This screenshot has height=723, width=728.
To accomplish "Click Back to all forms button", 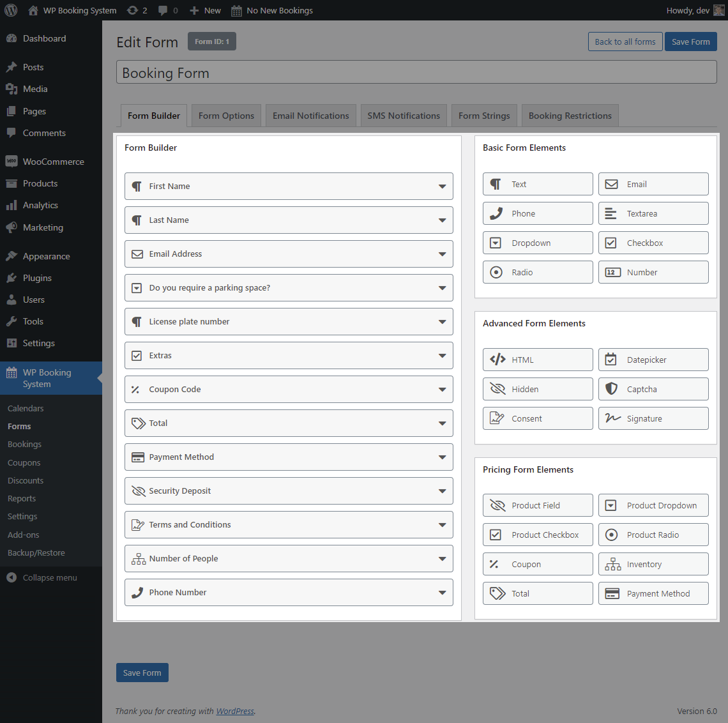I will coord(625,42).
